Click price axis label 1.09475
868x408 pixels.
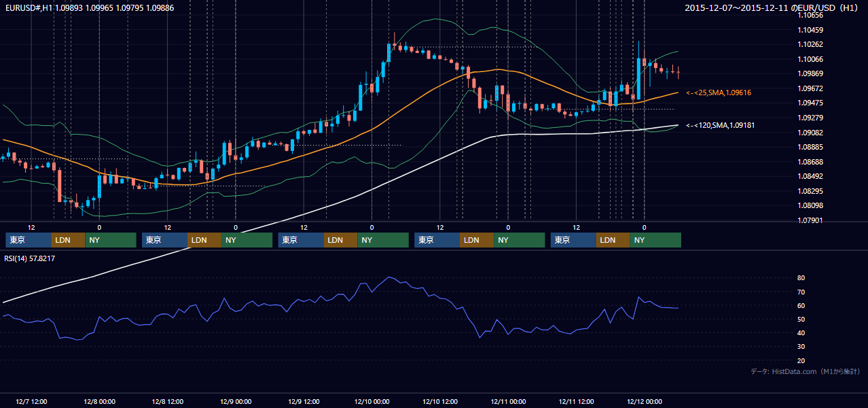810,103
